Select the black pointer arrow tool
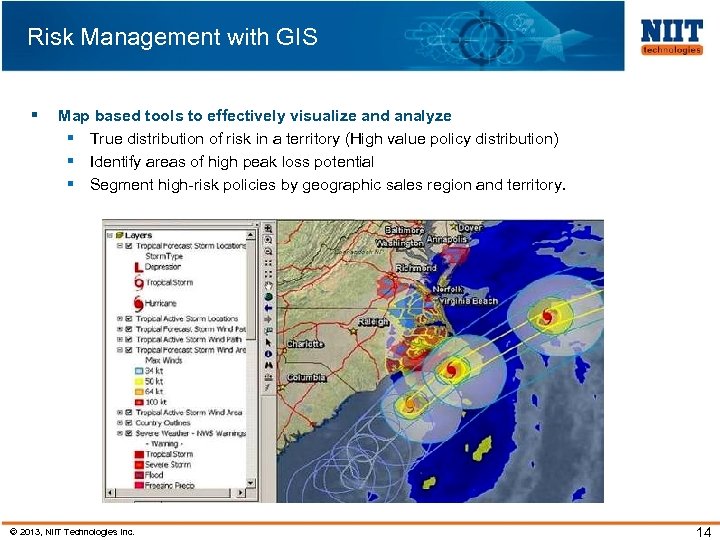Image resolution: width=720 pixels, height=540 pixels. coord(269,343)
